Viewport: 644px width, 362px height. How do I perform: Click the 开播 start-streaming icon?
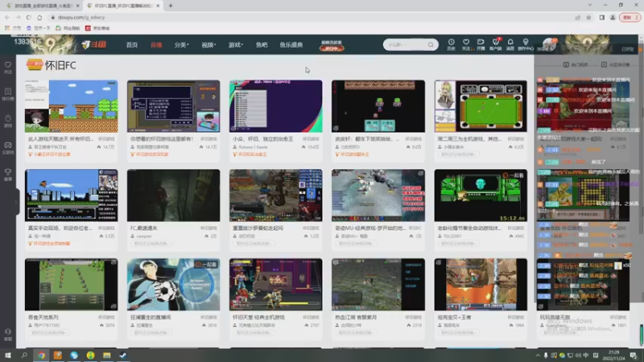480,44
